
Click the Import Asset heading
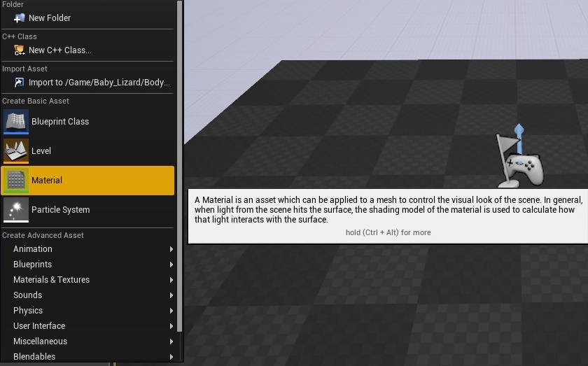click(24, 69)
